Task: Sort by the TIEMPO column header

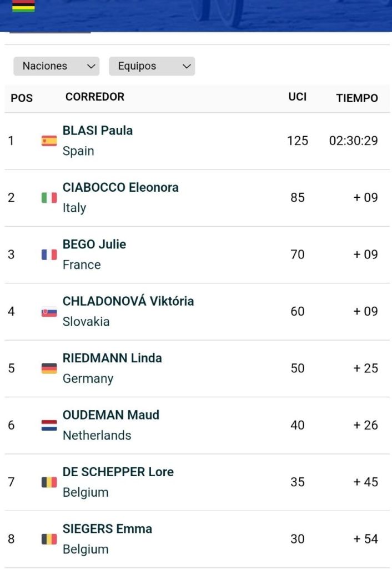Action: coord(357,98)
